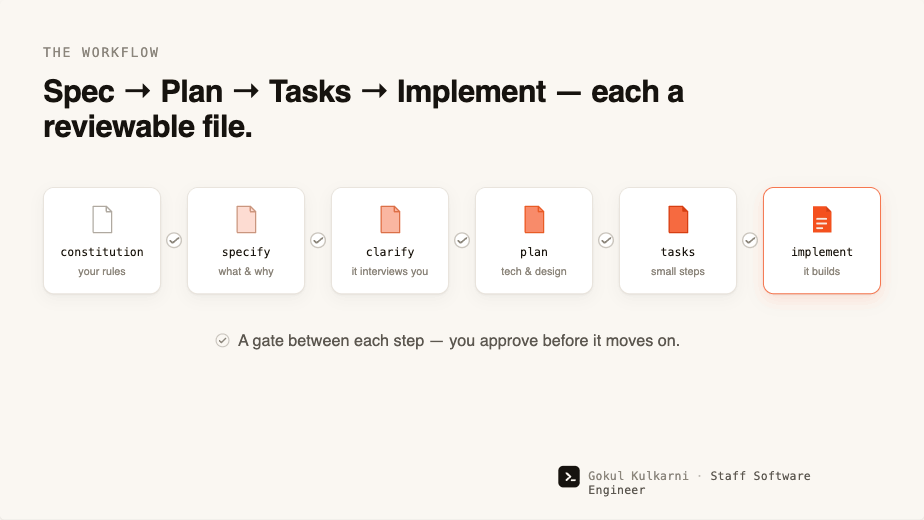Click checkmark gate between tasks and implement
This screenshot has height=520, width=924.
point(750,241)
